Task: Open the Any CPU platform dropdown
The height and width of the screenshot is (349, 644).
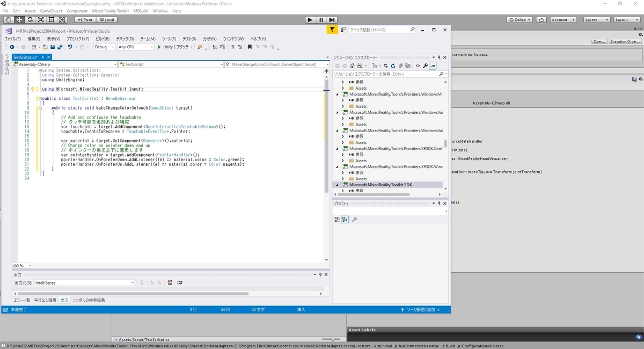Action: tap(135, 47)
